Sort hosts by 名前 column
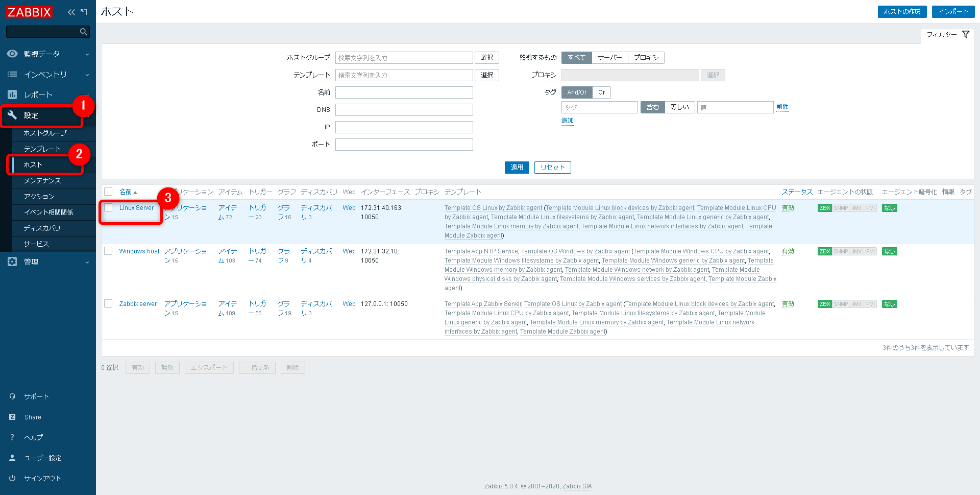 128,192
